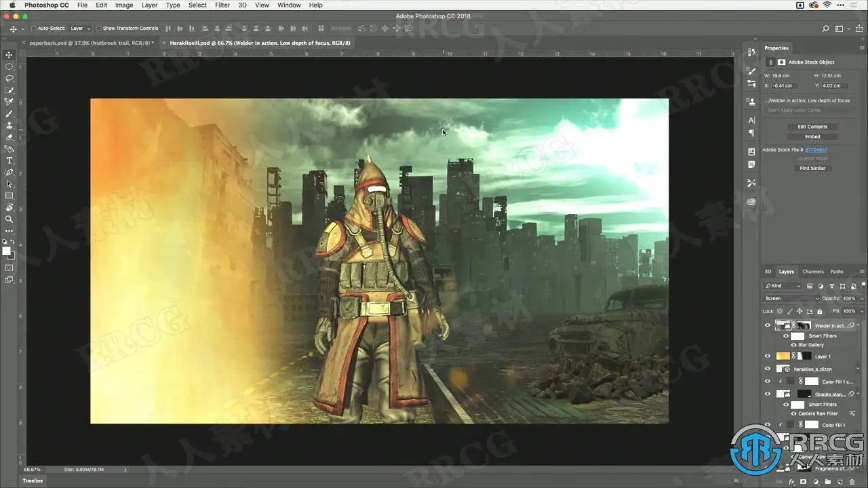Switch to the paperback.psd document tab
This screenshot has height=488, width=868.
tap(91, 43)
